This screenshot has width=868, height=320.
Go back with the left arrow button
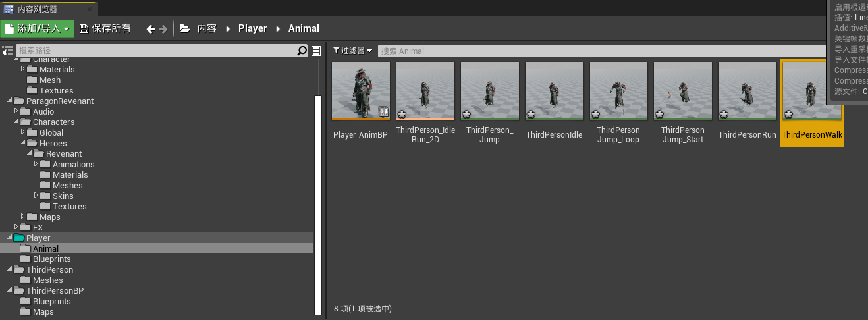pos(151,28)
